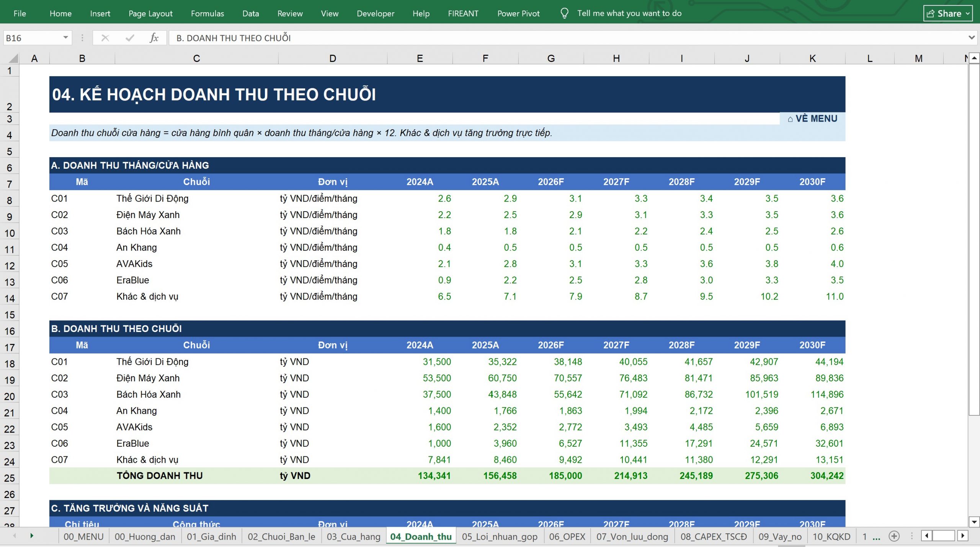Switch to the 05_Loi_nhuan_gop sheet tab

coord(500,536)
